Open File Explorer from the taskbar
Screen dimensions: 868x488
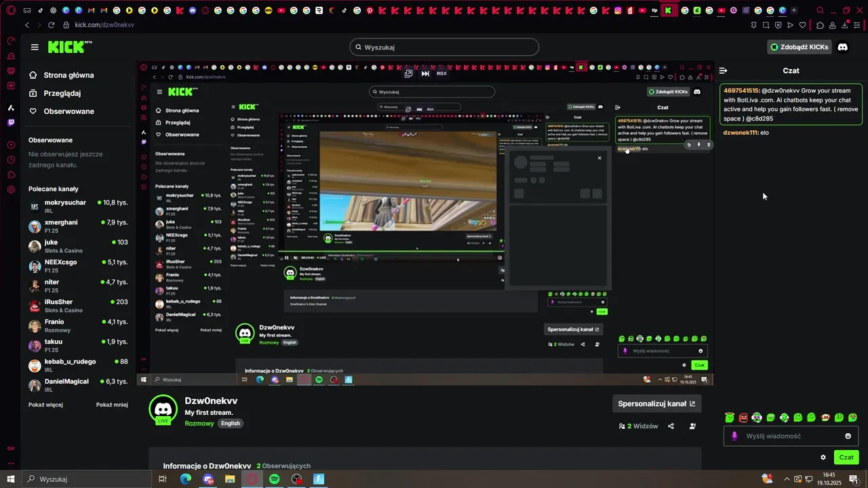pyautogui.click(x=230, y=479)
